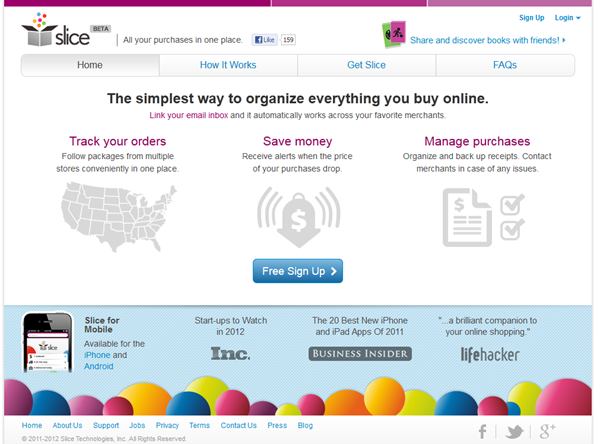Open the Privacy footer link
Viewport: 600px width, 444px height.
point(167,426)
